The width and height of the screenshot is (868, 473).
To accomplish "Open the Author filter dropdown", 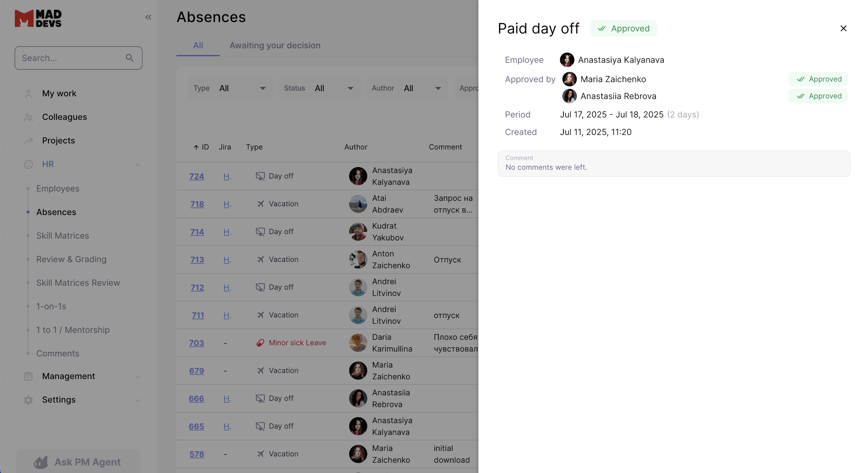I will point(408,88).
